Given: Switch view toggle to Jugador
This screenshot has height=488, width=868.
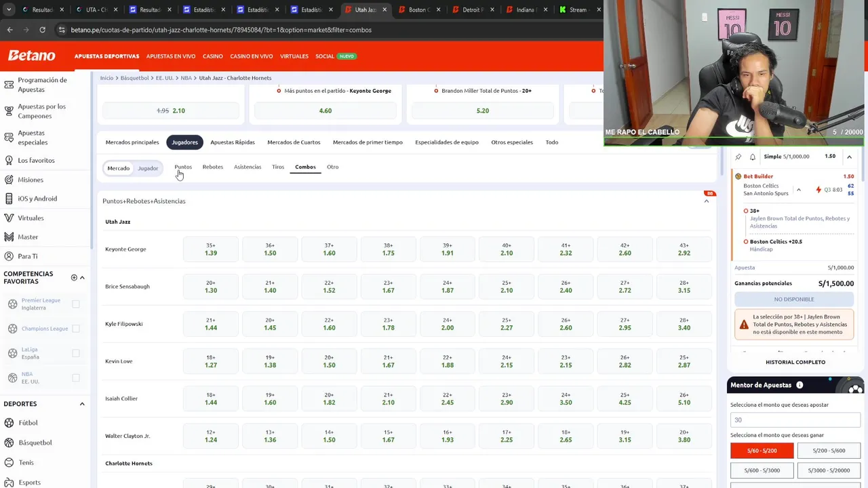Looking at the screenshot, I should click(148, 168).
